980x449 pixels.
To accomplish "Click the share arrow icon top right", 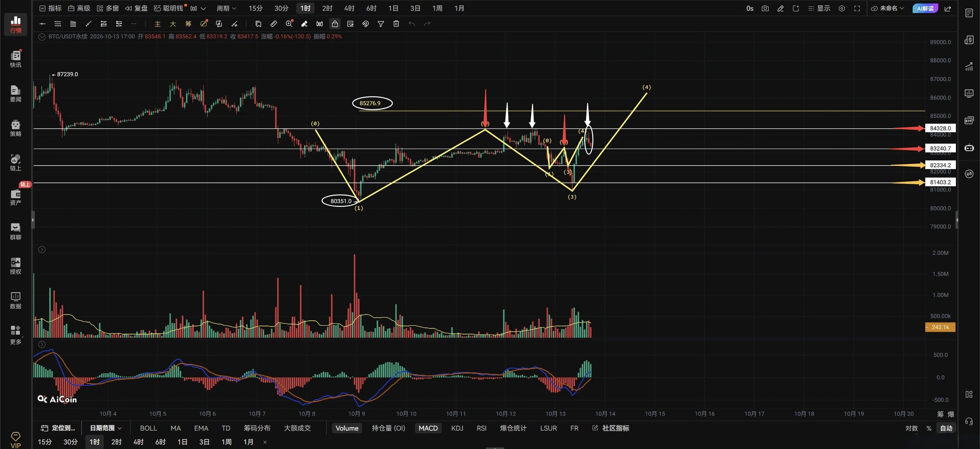I will pos(948,8).
